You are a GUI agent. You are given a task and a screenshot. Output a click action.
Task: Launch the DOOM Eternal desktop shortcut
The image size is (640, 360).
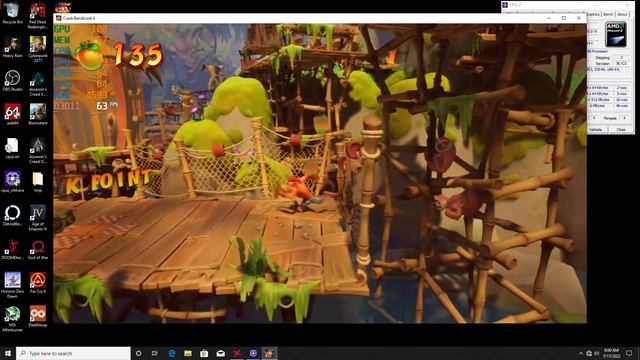tap(12, 249)
